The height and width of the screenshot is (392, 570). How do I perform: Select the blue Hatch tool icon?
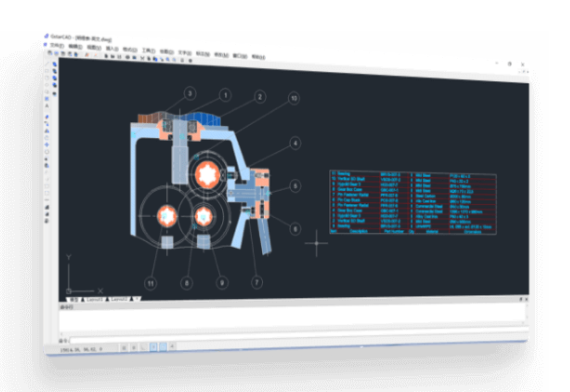click(47, 99)
